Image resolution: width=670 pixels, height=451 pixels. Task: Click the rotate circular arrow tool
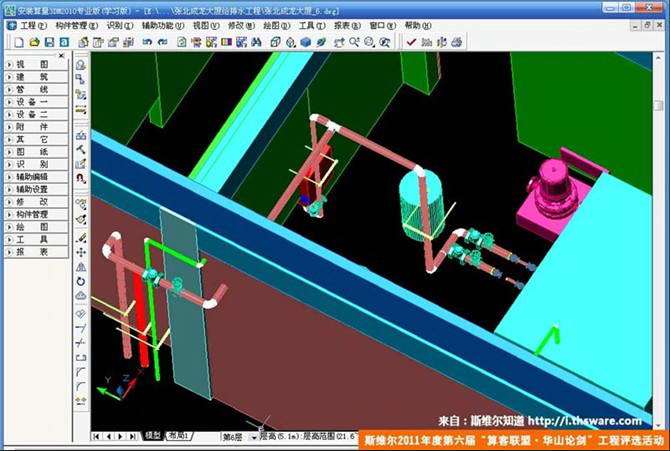click(81, 281)
